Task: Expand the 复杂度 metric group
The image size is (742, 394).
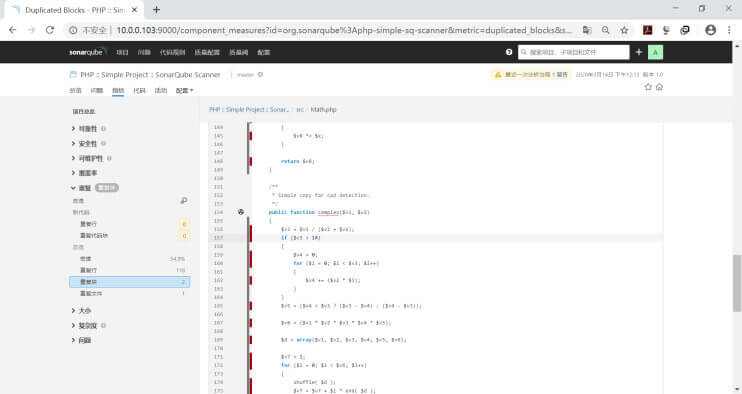Action: pos(84,325)
